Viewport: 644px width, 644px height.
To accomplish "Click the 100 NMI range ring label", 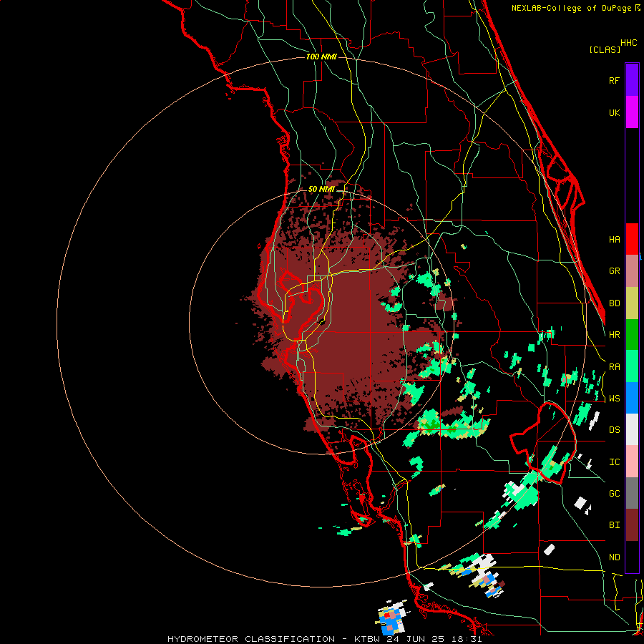I will 321,57.
